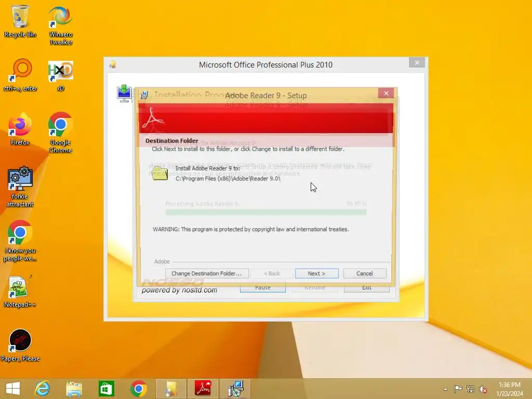
Task: Switch to Chrome on the taskbar
Action: [x=138, y=389]
